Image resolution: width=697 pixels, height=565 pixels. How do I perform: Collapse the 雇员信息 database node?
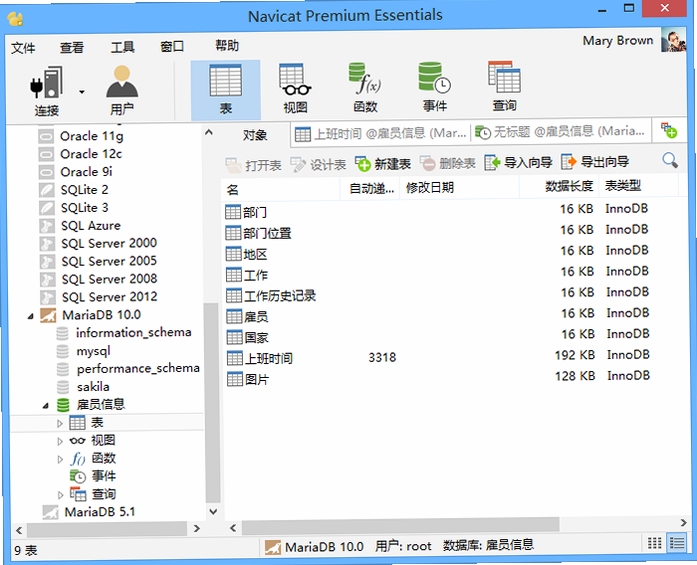pos(45,406)
